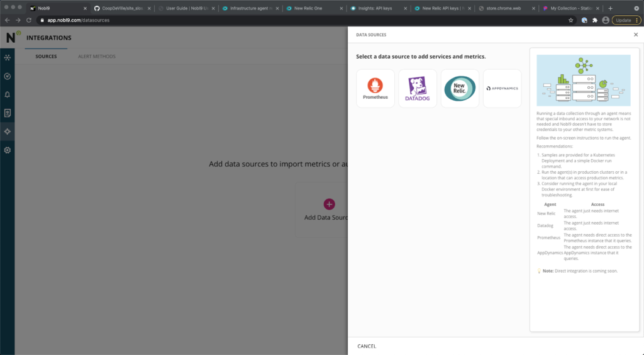Choose the AppDynamics data source
This screenshot has width=644, height=355.
[502, 88]
